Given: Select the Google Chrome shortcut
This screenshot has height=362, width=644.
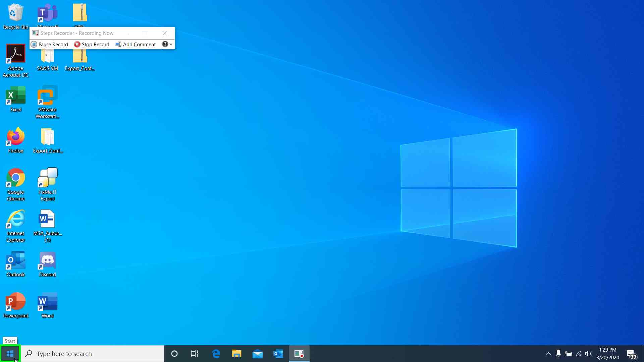Looking at the screenshot, I should click(15, 184).
